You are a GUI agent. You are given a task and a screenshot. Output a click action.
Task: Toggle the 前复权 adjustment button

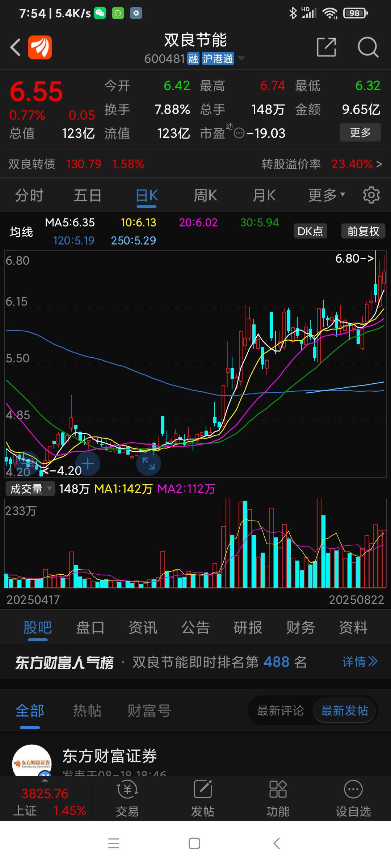click(x=363, y=231)
